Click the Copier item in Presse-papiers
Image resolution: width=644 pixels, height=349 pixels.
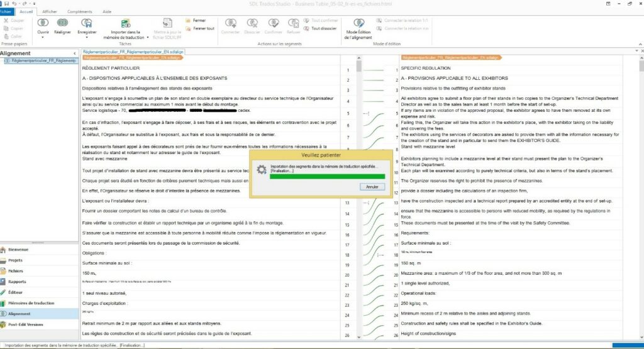pos(14,28)
